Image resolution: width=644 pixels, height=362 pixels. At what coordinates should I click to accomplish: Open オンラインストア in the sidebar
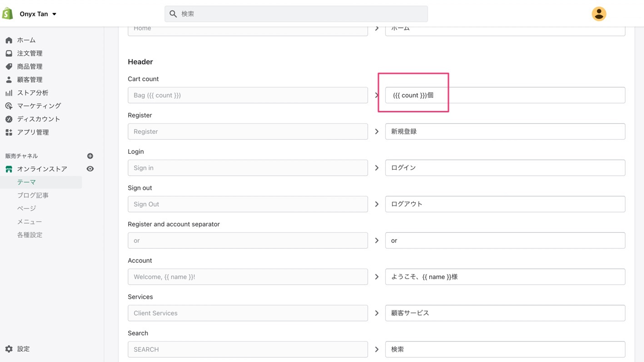click(x=42, y=169)
